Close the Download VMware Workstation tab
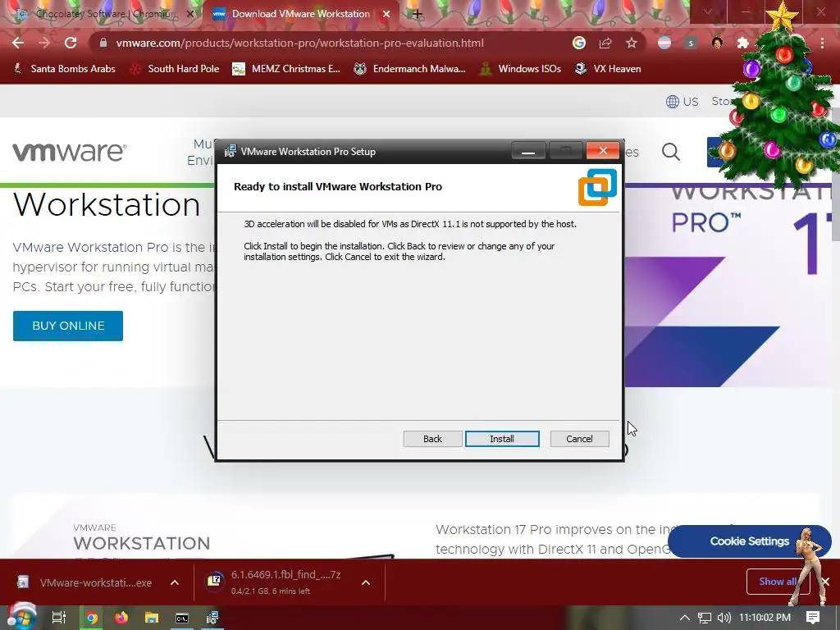840x630 pixels. pos(386,15)
